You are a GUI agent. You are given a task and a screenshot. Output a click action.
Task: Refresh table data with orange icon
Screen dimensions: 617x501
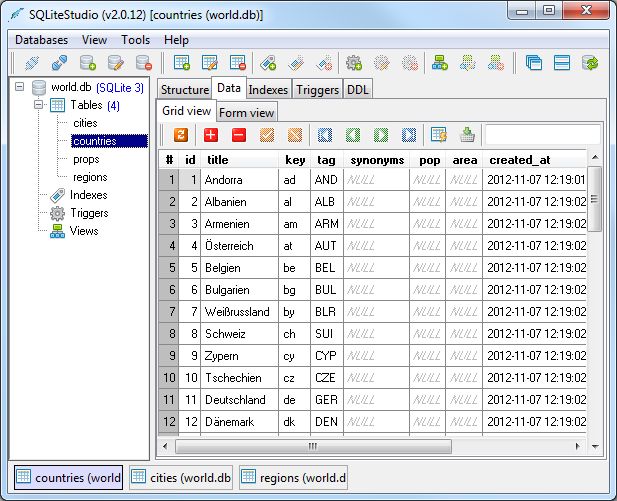pos(181,135)
